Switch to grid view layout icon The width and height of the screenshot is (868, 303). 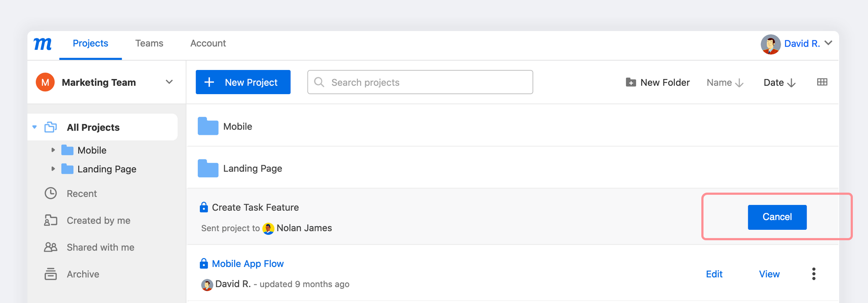coord(822,82)
